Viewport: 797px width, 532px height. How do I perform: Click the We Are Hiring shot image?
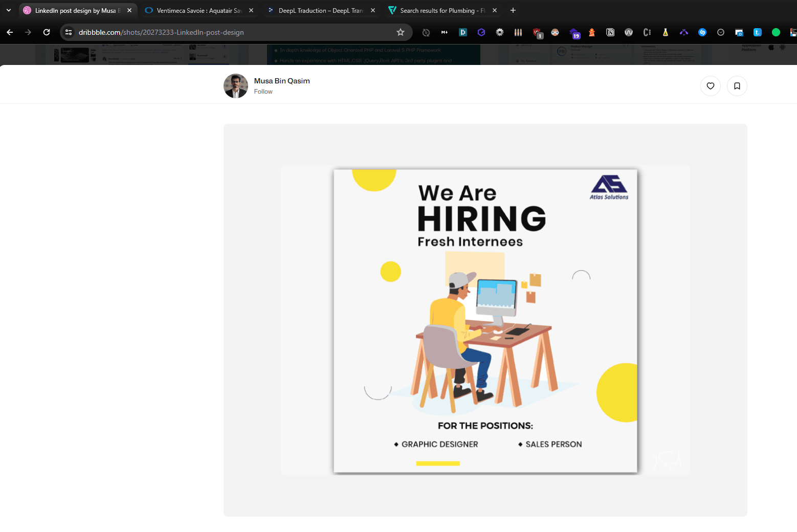(485, 320)
